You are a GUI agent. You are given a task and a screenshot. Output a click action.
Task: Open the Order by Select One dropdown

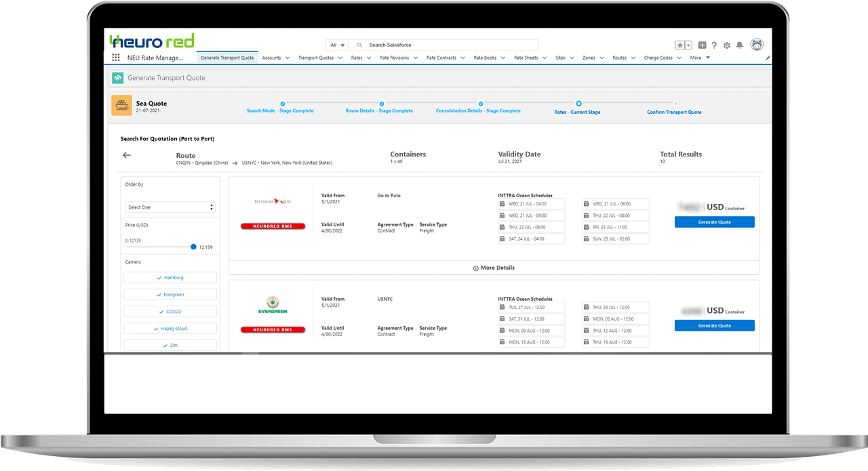170,207
